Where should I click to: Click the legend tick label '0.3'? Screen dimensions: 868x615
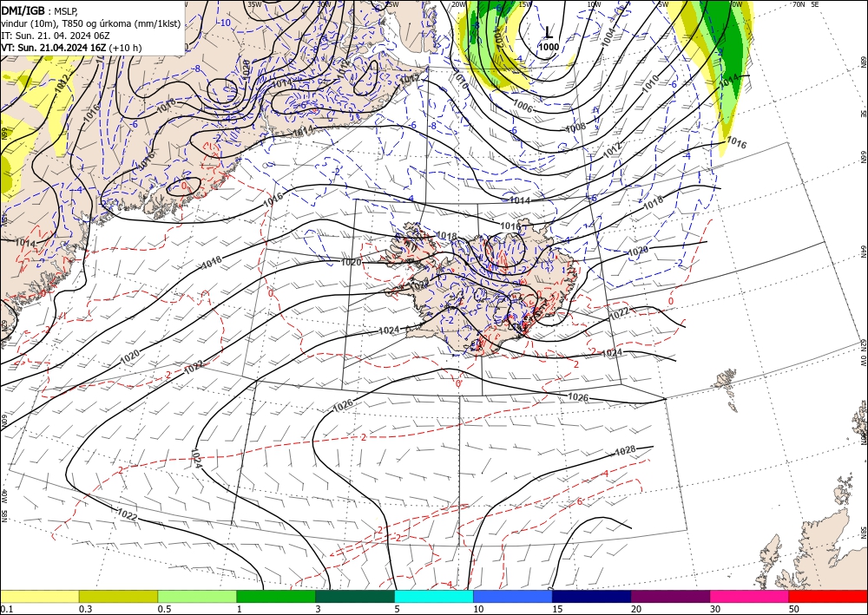(x=85, y=609)
